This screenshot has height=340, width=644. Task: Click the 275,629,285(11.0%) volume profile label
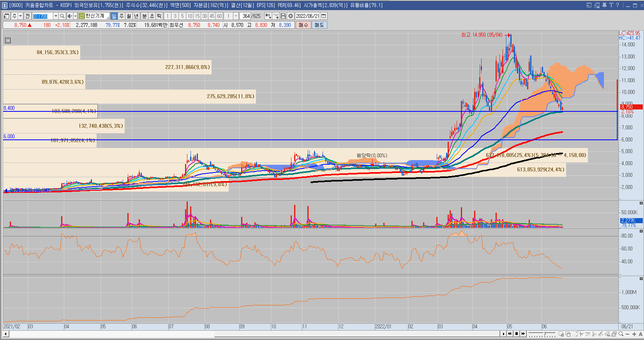[x=231, y=96]
